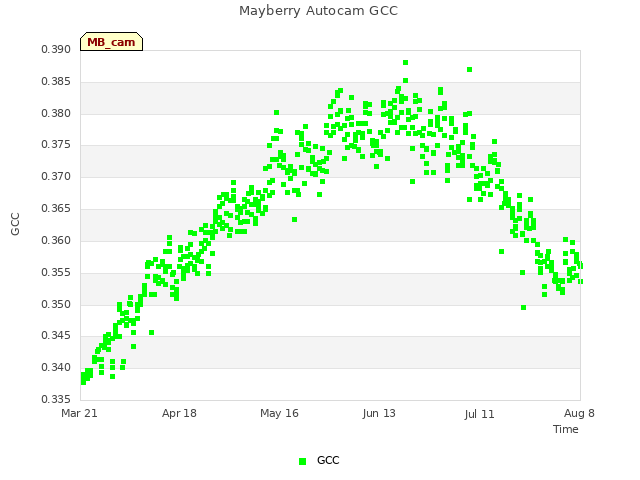This screenshot has width=640, height=480.
Task: Click the MB_cam label tab
Action: click(x=111, y=42)
